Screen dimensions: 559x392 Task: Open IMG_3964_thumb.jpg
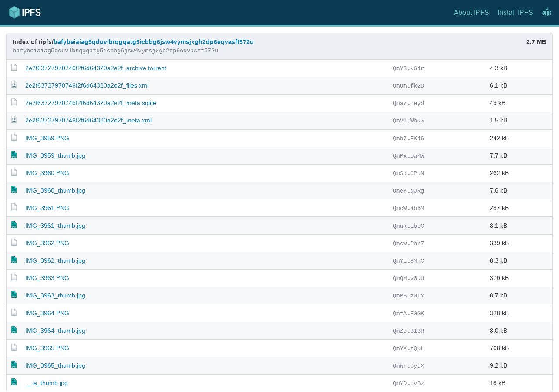click(x=55, y=331)
